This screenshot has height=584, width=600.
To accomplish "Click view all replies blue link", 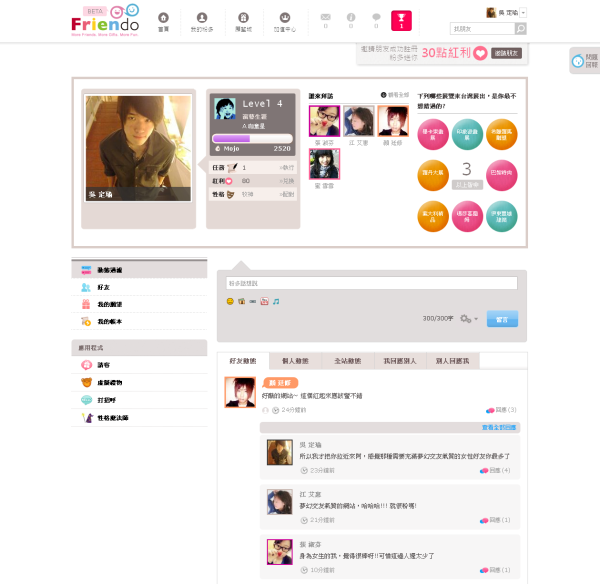I will (499, 427).
